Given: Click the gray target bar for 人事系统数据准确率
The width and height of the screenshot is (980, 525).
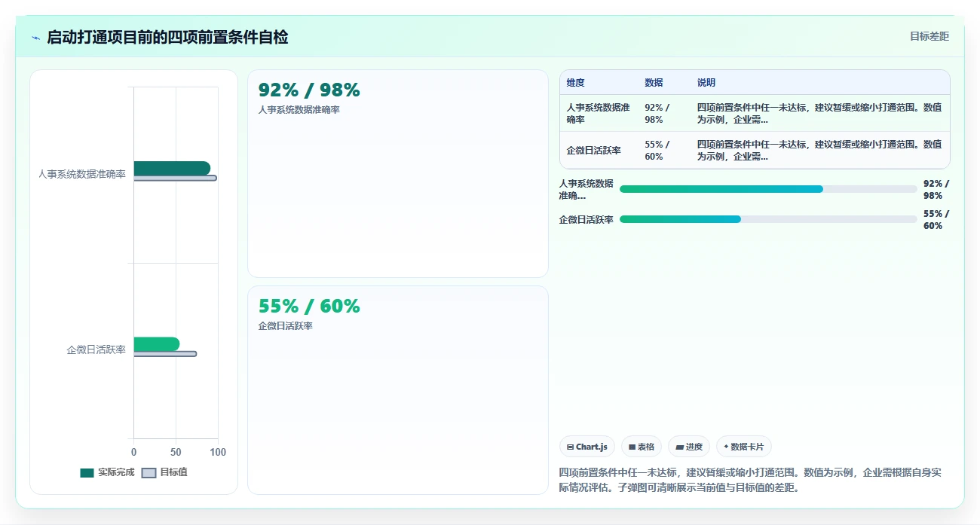Looking at the screenshot, I should (175, 179).
